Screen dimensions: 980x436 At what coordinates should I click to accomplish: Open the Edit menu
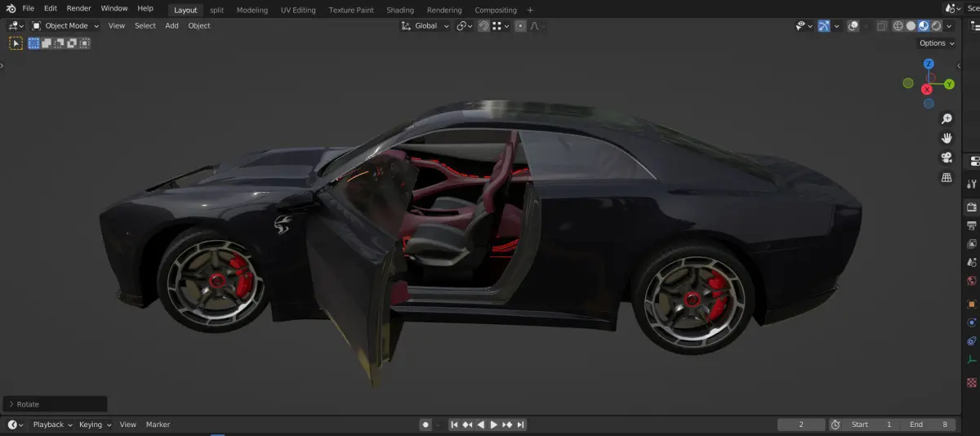click(x=51, y=8)
